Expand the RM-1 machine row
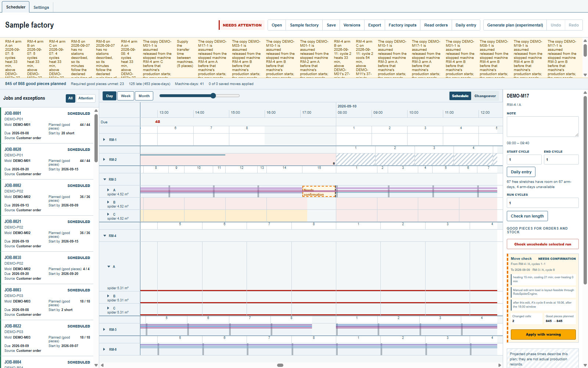This screenshot has height=368, width=588. (105, 140)
